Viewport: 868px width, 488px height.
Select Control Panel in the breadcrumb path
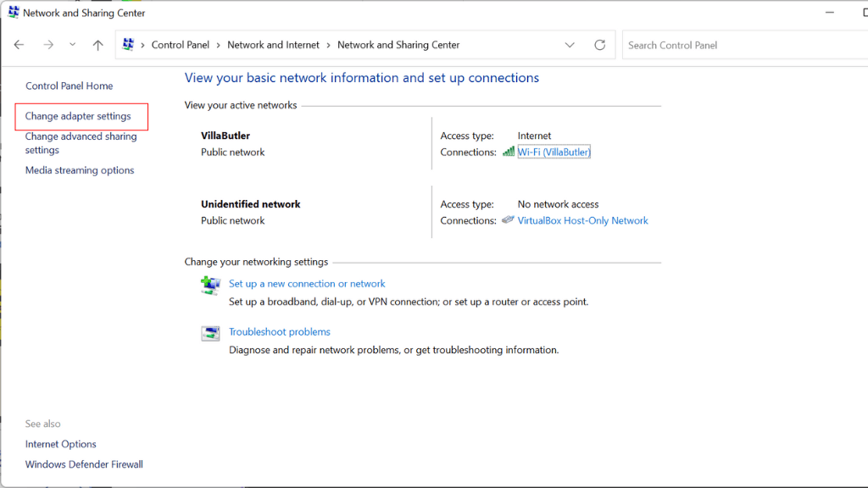pyautogui.click(x=181, y=44)
